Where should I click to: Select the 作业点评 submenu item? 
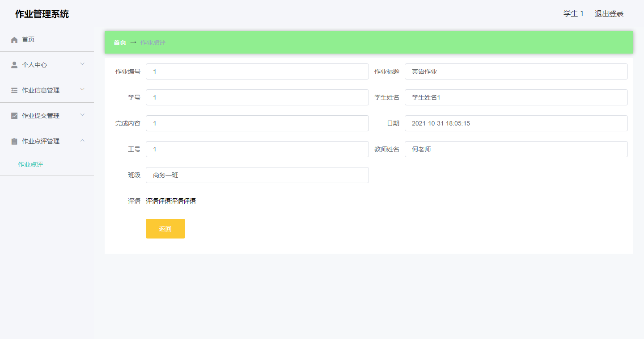pyautogui.click(x=30, y=164)
